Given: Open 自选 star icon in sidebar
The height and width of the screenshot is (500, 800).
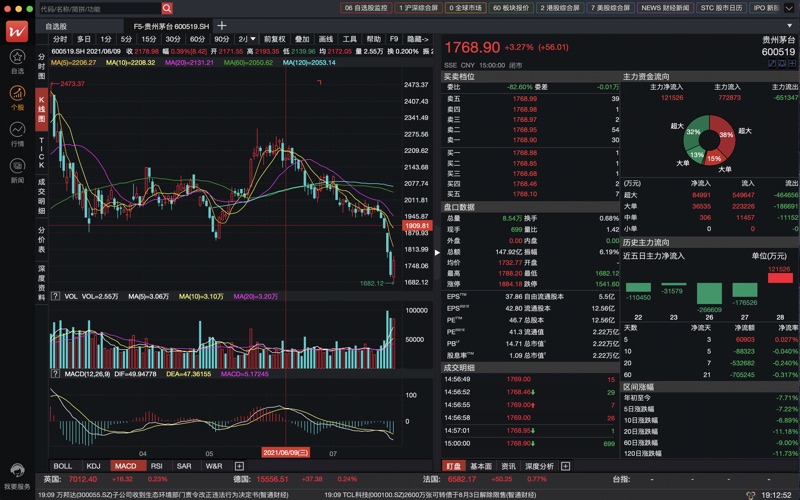Looking at the screenshot, I should 17,57.
